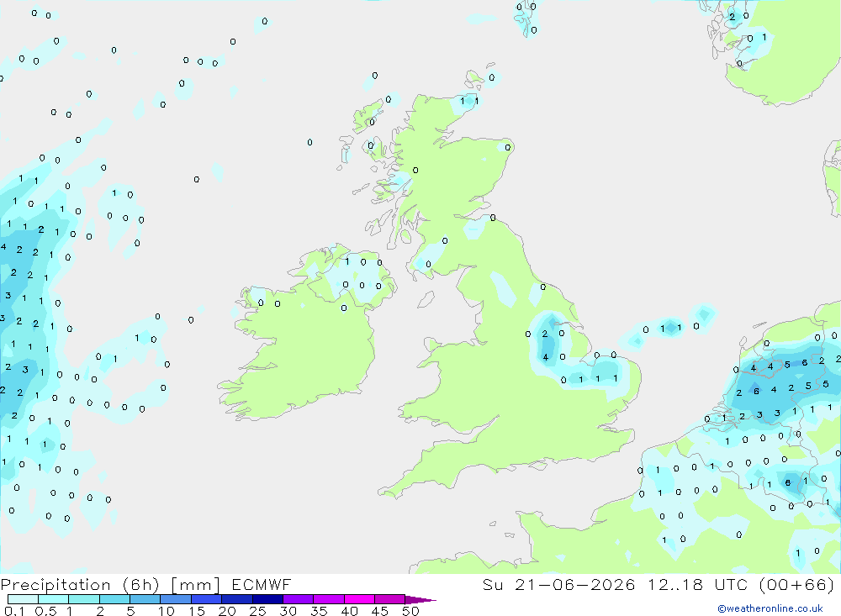Click the legend label '25'
The height and width of the screenshot is (616, 841).
(x=257, y=611)
